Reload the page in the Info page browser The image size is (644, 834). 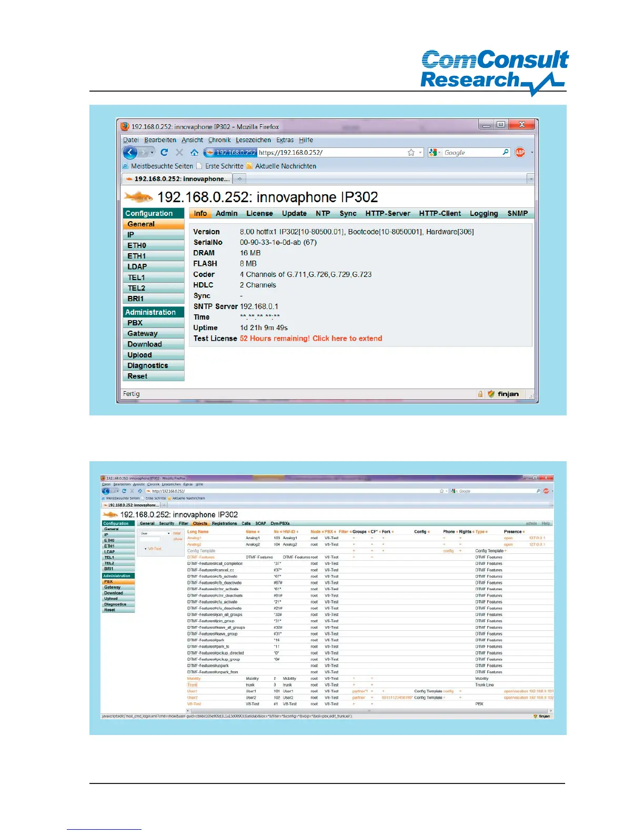164,152
